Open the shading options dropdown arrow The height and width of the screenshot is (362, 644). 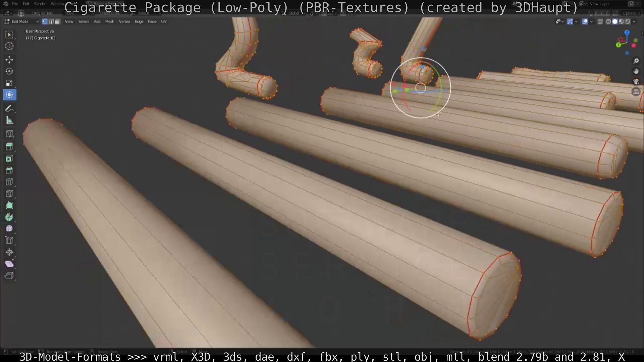tap(634, 21)
